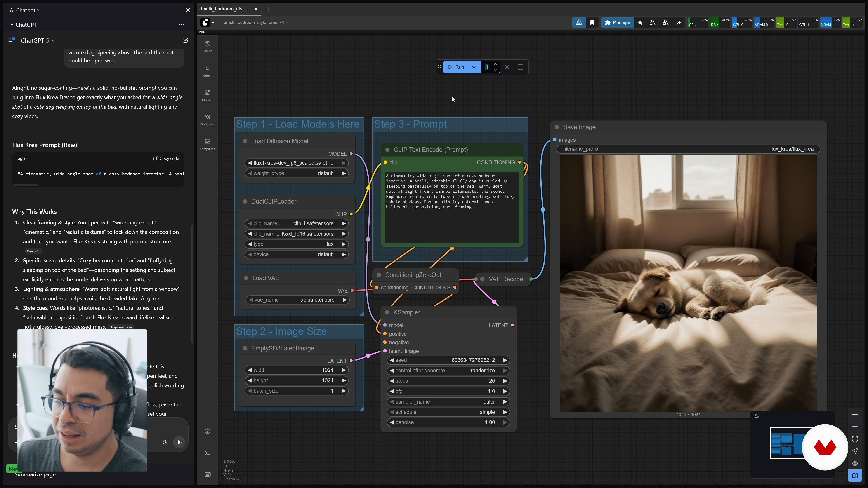Select the arrow pointer mode icon
Viewport: 868px width, 488px height.
pos(855,451)
